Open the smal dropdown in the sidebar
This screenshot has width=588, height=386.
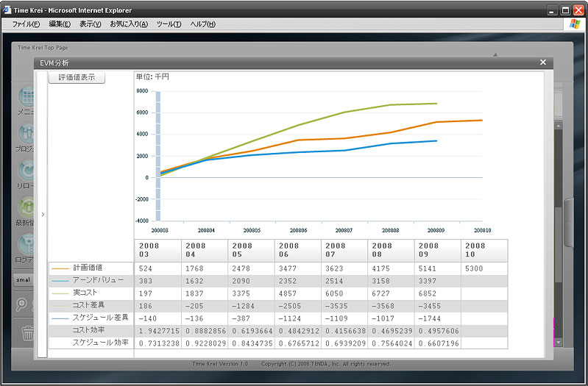pyautogui.click(x=24, y=280)
